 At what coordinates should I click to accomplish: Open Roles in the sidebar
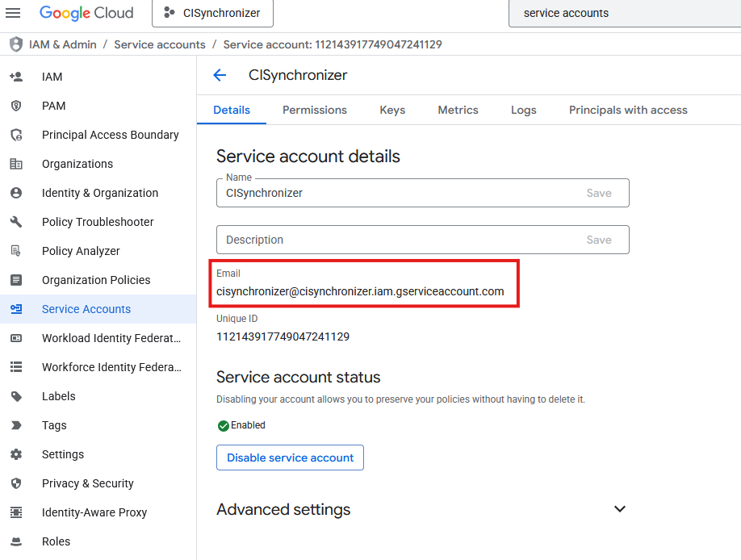[x=56, y=541]
